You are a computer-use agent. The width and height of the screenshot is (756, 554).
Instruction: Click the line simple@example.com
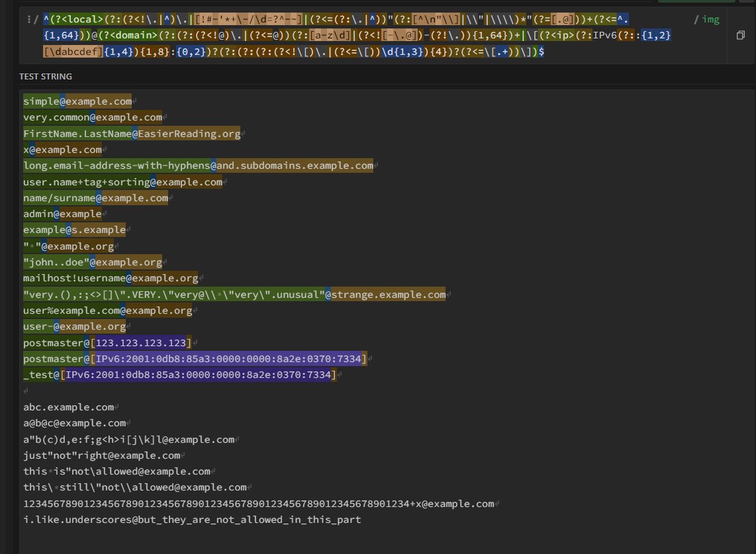coord(77,101)
